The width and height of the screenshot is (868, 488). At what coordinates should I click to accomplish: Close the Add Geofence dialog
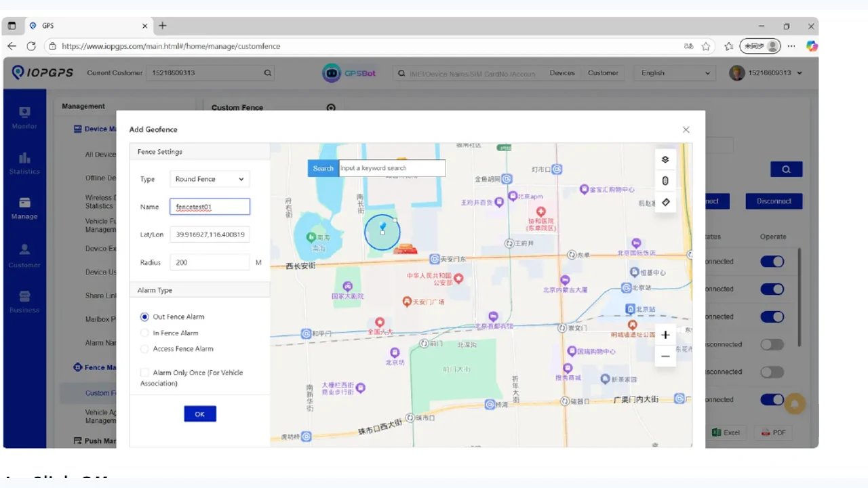click(x=686, y=129)
